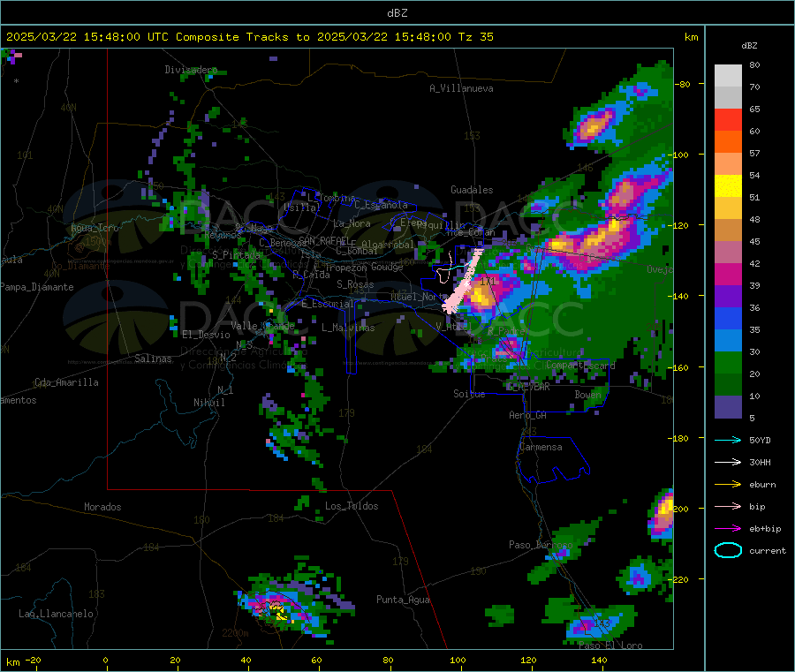Screen dimensions: 795x672
Task: Click the yellow eburn arrow in legend
Action: [728, 485]
